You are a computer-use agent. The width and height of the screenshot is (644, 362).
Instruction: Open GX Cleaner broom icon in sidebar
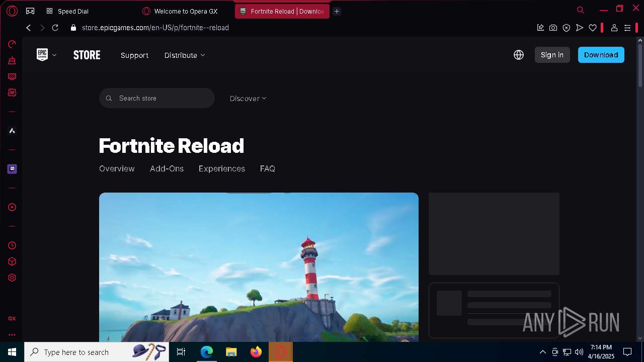pos(12,61)
